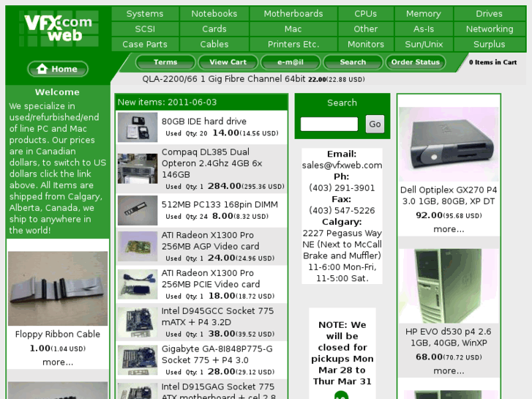Go to the Printers Etc. category
The width and height of the screenshot is (532, 399).
tap(293, 45)
